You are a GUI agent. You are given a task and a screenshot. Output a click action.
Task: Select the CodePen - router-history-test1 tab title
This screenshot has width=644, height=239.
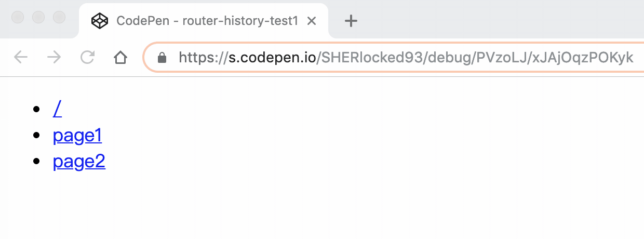(207, 21)
